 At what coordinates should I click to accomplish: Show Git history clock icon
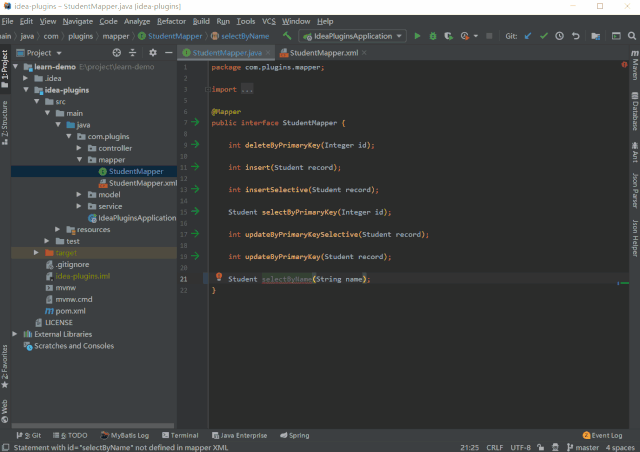(x=559, y=36)
